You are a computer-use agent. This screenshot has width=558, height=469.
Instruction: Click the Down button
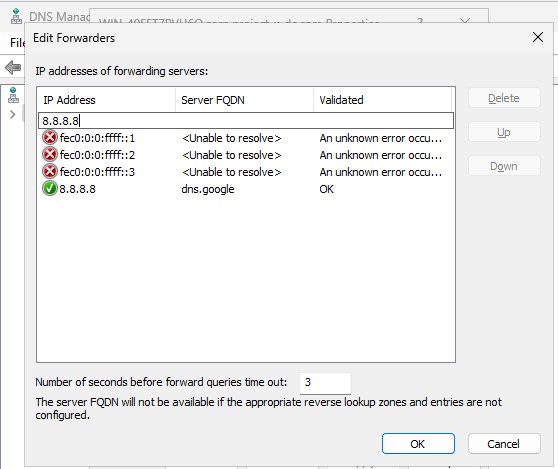504,166
